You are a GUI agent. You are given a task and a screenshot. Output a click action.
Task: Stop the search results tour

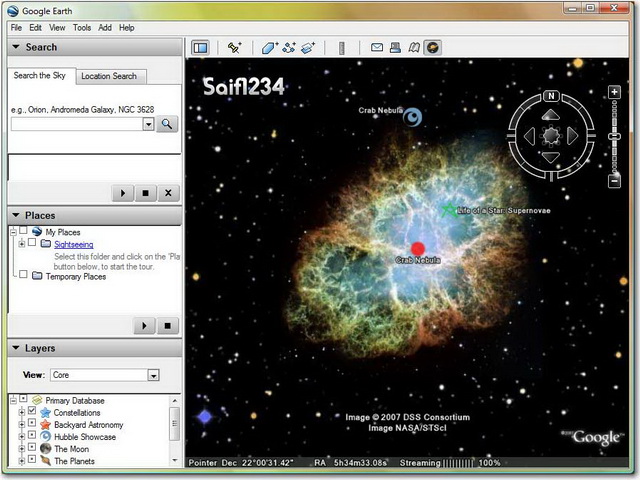pyautogui.click(x=145, y=193)
